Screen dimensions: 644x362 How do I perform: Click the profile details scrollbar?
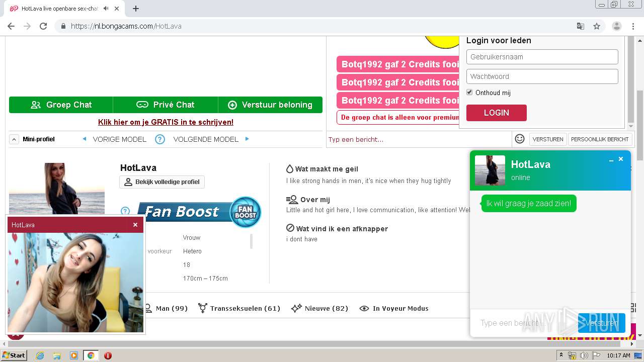(x=252, y=241)
